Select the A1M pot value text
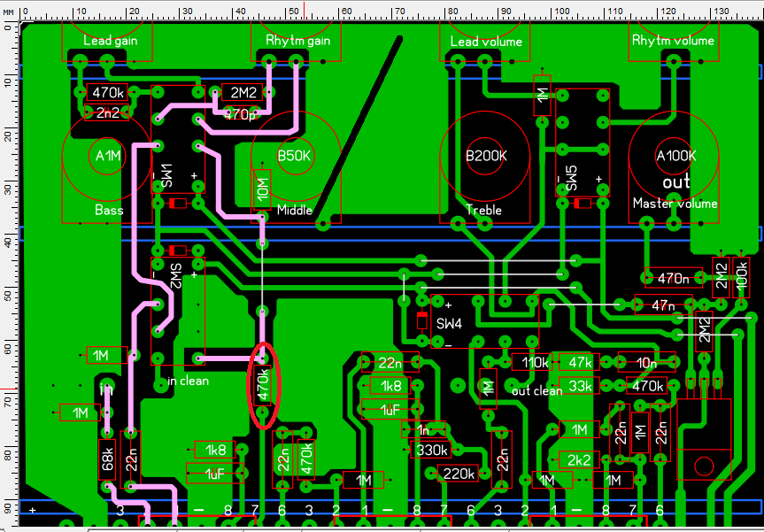Viewport: 764px width, 532px height. coord(108,156)
